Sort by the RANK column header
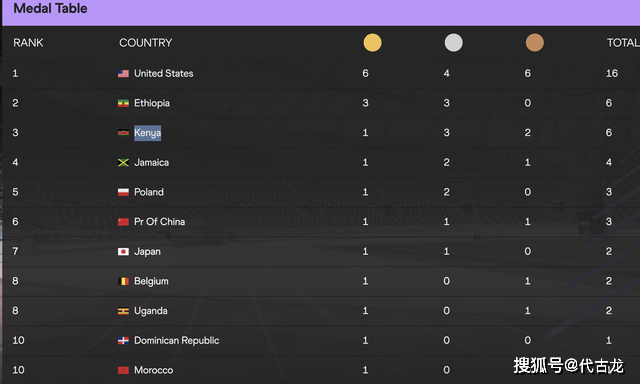The height and width of the screenshot is (384, 640). point(28,42)
